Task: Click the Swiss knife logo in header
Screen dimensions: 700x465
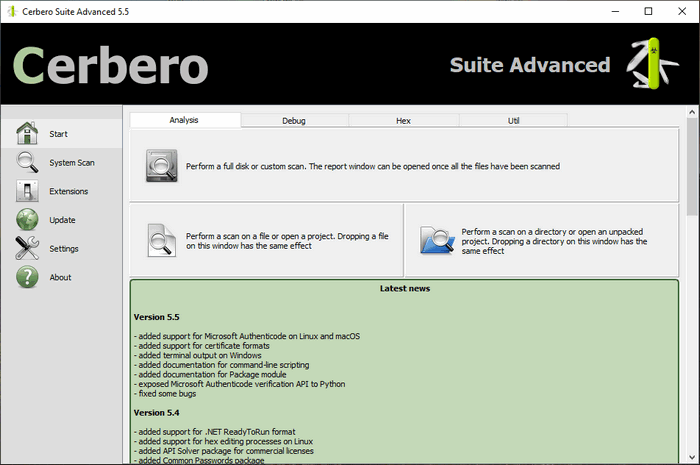Action: pyautogui.click(x=652, y=64)
